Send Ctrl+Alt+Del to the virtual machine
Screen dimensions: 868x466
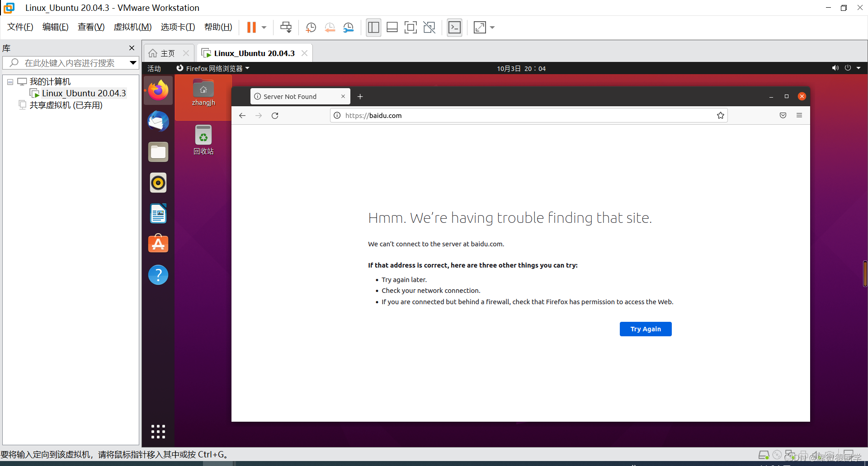click(x=286, y=28)
